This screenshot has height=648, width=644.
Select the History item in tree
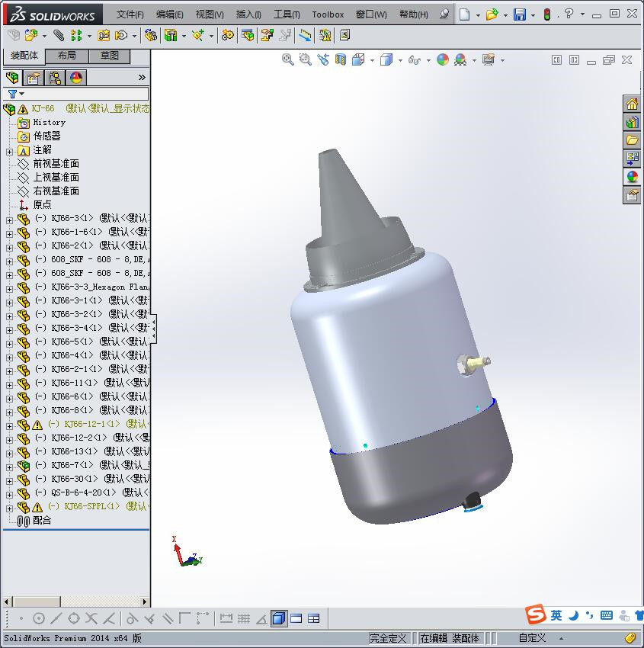pos(49,122)
